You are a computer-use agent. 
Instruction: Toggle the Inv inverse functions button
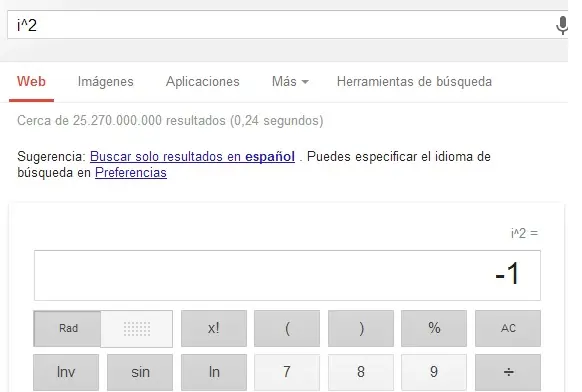point(66,372)
